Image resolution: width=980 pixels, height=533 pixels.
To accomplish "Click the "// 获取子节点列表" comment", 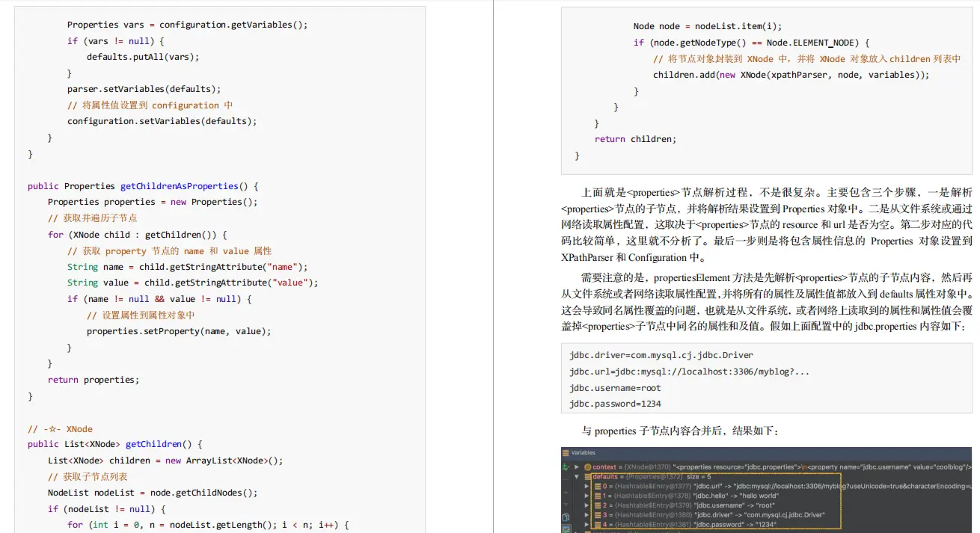I will click(x=88, y=477).
